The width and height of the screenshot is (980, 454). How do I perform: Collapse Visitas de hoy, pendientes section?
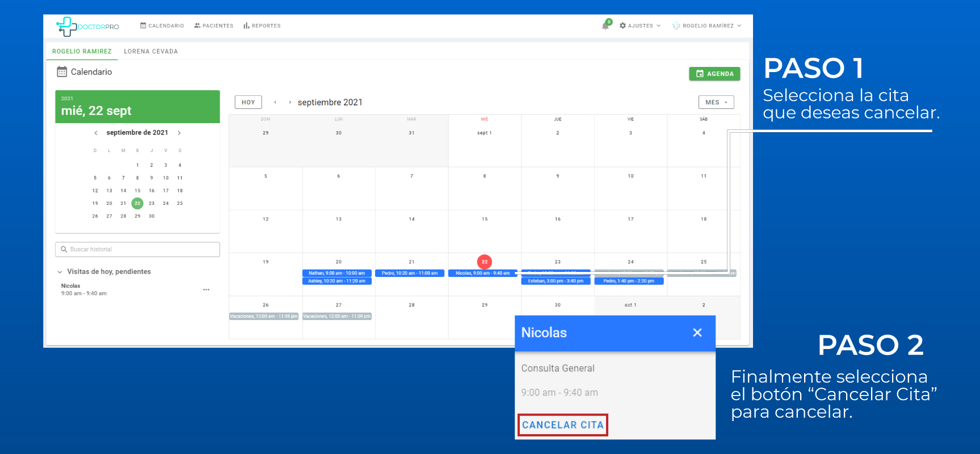pyautogui.click(x=60, y=272)
